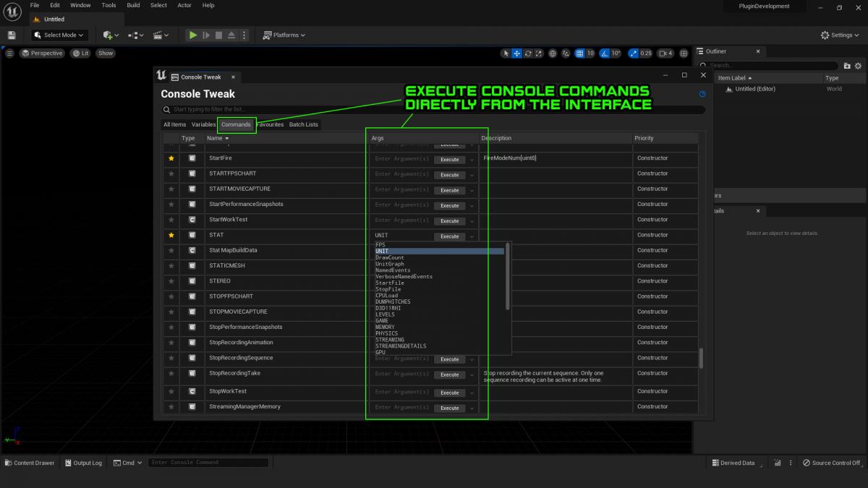Click the Save level floppy disk icon
Image resolution: width=868 pixels, height=488 pixels.
pos(12,35)
